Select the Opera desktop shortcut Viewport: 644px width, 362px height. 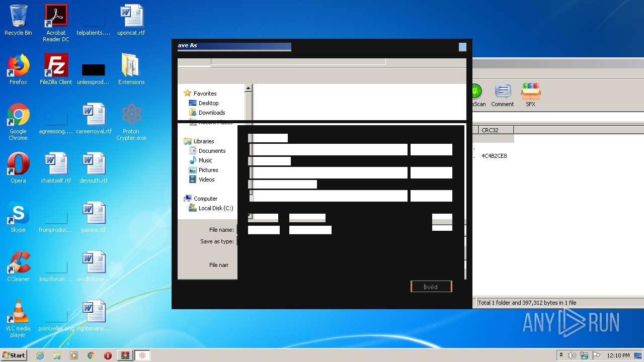pyautogui.click(x=18, y=168)
